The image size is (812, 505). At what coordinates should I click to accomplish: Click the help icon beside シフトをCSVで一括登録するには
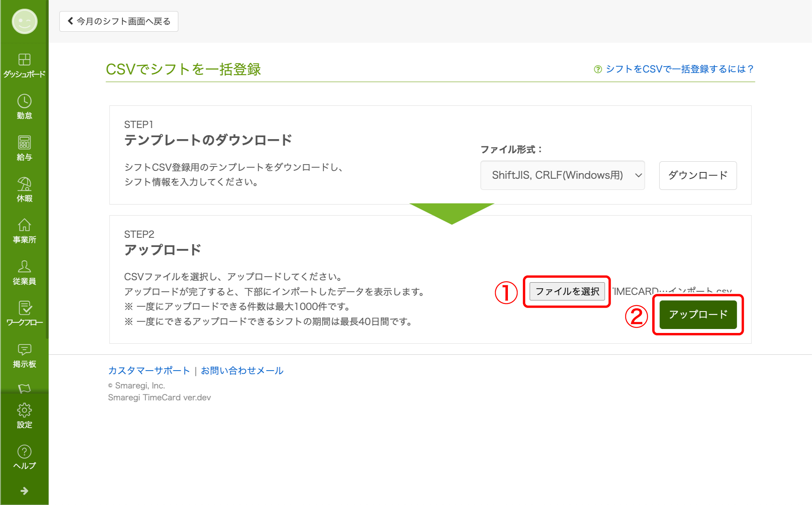click(598, 69)
